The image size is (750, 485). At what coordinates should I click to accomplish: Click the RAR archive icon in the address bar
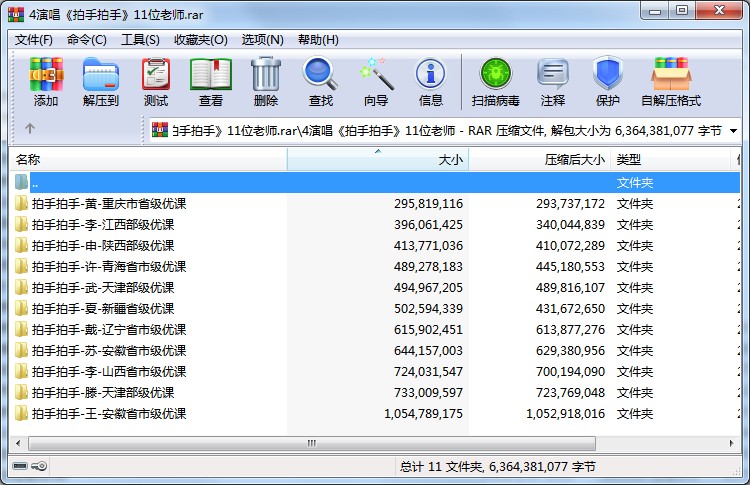point(160,130)
